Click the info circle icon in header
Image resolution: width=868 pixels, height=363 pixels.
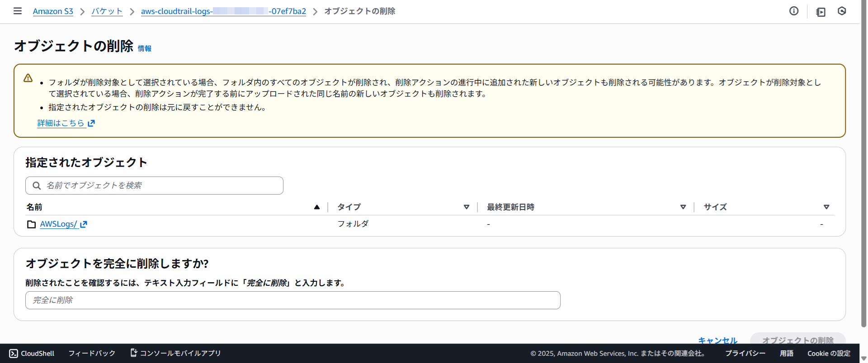click(794, 11)
